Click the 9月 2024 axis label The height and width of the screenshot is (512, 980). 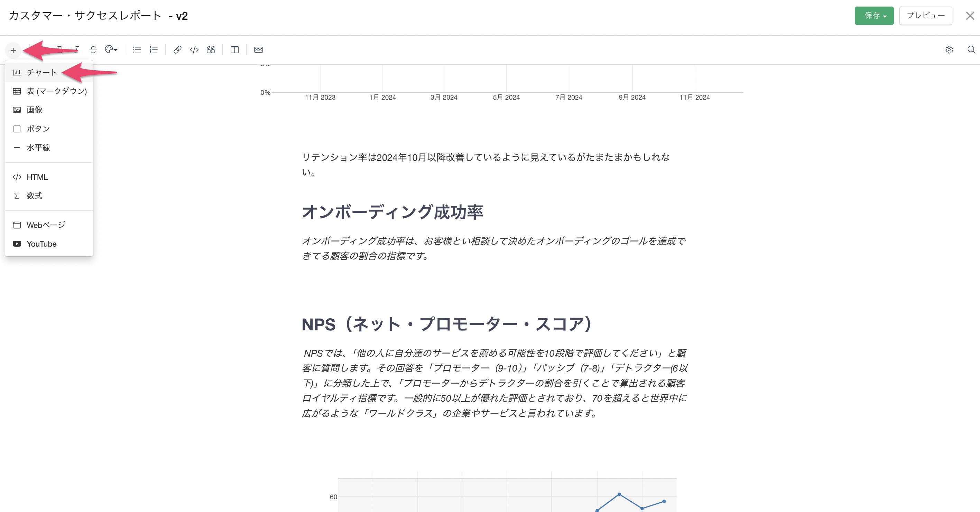(632, 98)
